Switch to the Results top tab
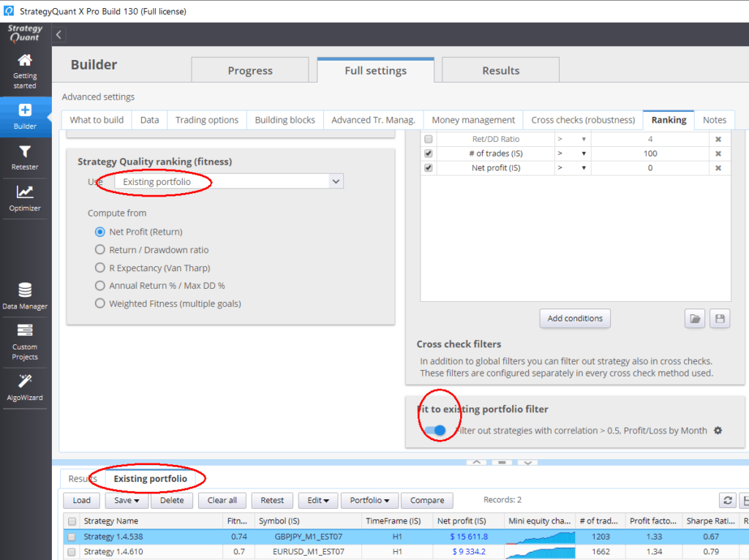 click(500, 71)
